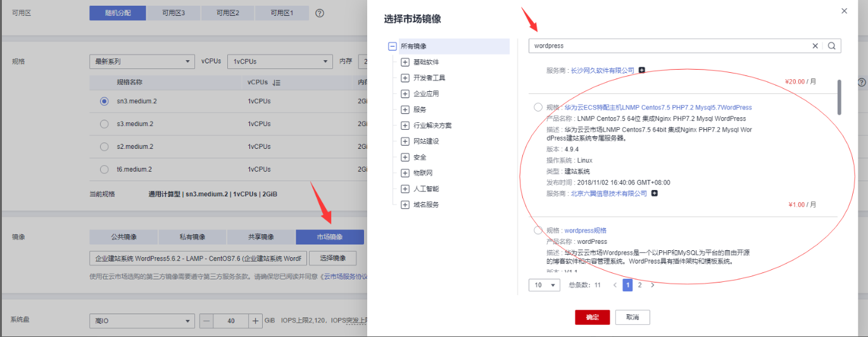This screenshot has height=337, width=868.
Task: Click the 规格名称 column header
Action: point(129,82)
